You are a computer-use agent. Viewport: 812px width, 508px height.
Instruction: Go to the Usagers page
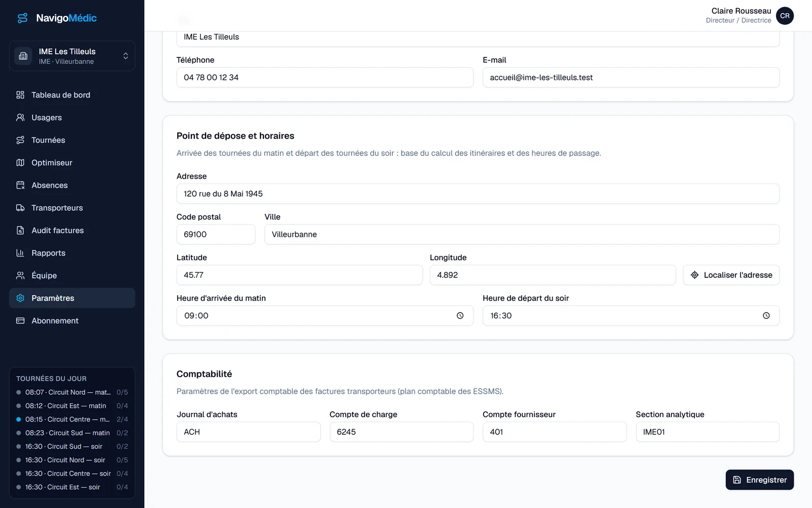[x=72, y=117]
